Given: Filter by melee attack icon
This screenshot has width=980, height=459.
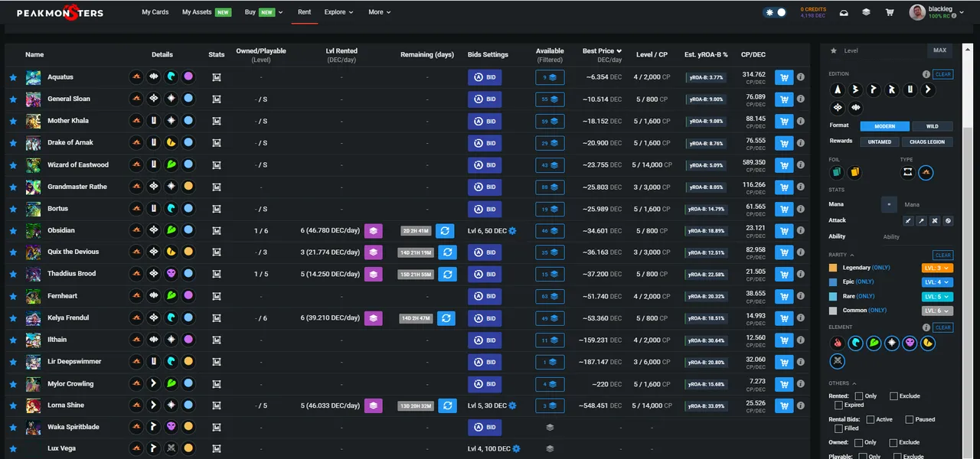Looking at the screenshot, I should coord(908,220).
